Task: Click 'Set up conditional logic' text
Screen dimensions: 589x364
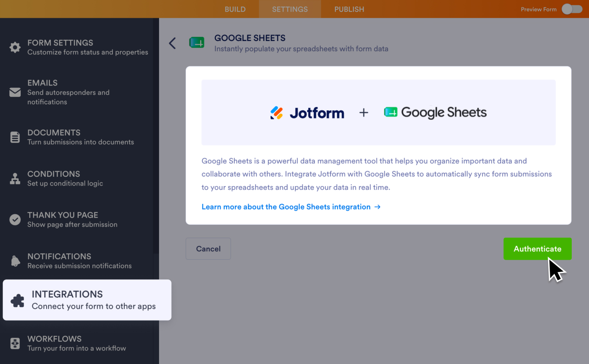Action: click(x=65, y=184)
